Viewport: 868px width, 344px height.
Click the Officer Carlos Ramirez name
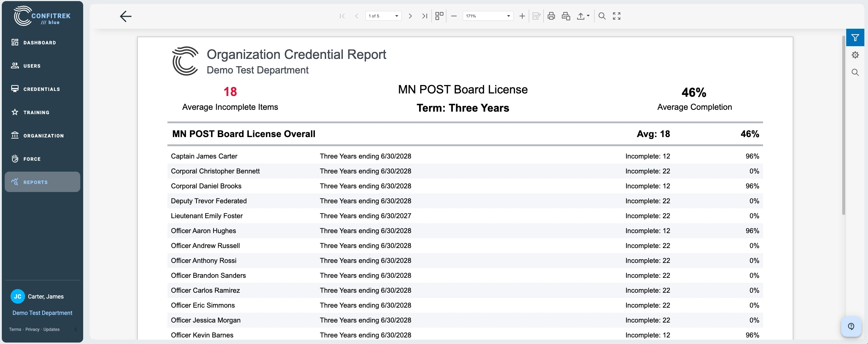pos(206,291)
